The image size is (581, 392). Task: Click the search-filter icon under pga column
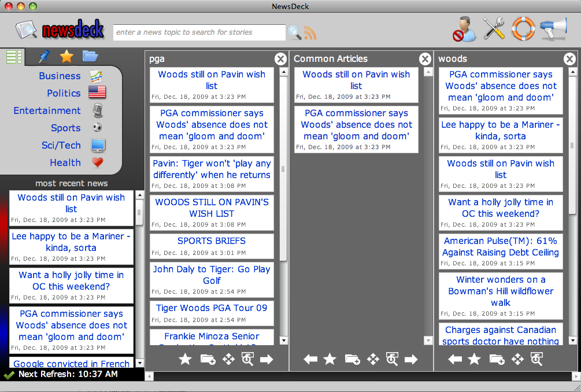pos(247,359)
